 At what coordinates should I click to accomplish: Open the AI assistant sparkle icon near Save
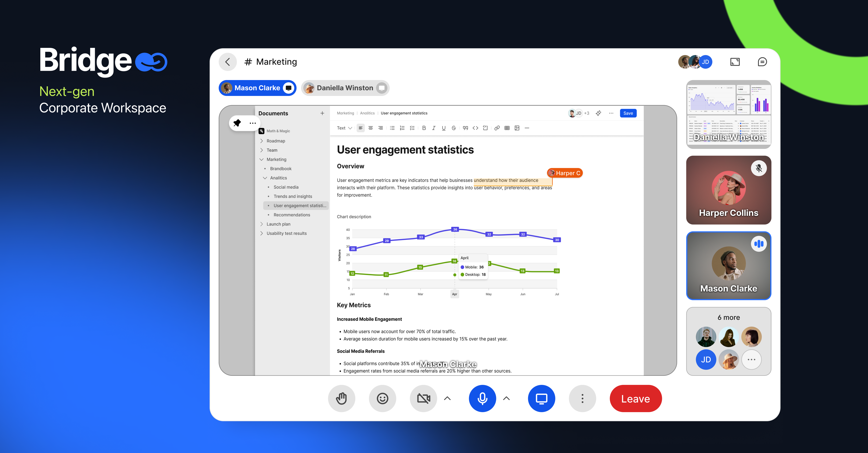pos(598,113)
